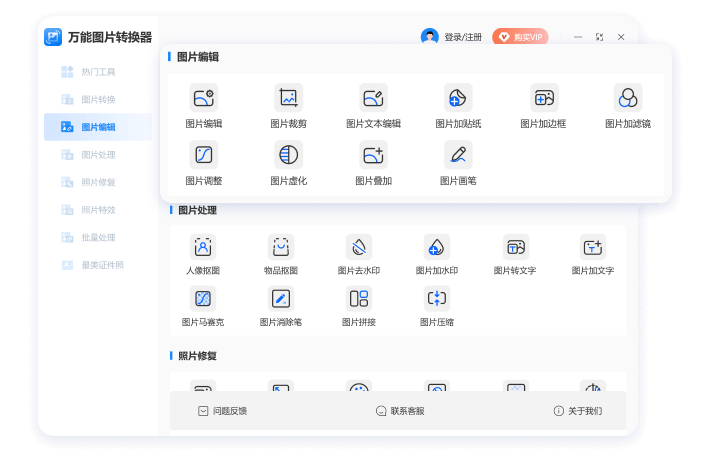Open the 图片加文字 add text tool
This screenshot has width=706, height=469.
pyautogui.click(x=593, y=247)
